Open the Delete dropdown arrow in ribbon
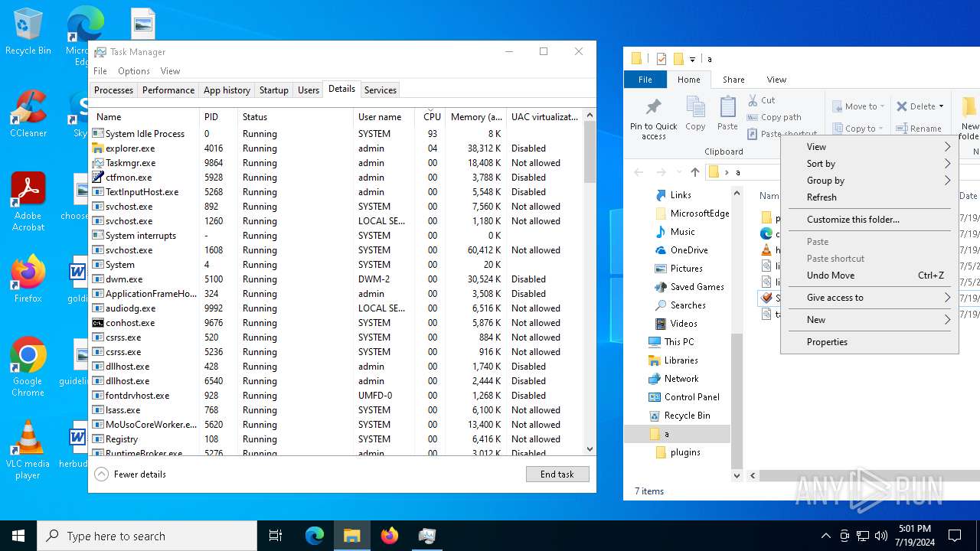The image size is (980, 551). pos(941,106)
